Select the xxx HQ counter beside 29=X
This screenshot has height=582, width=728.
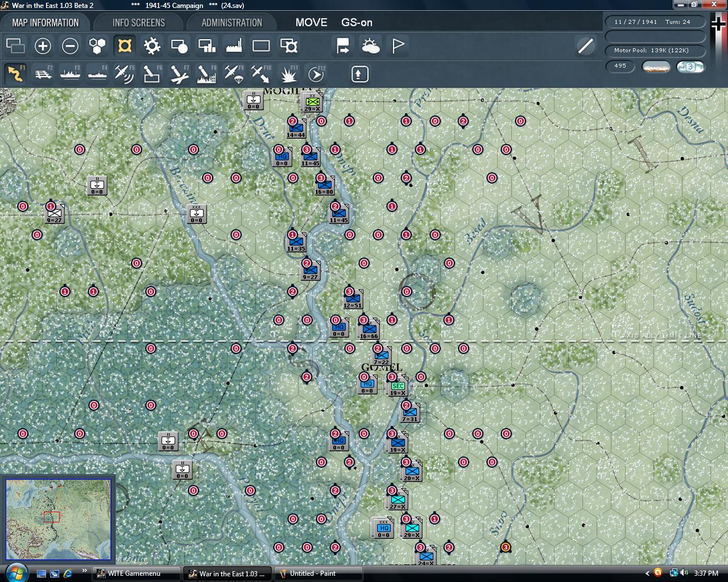[383, 529]
